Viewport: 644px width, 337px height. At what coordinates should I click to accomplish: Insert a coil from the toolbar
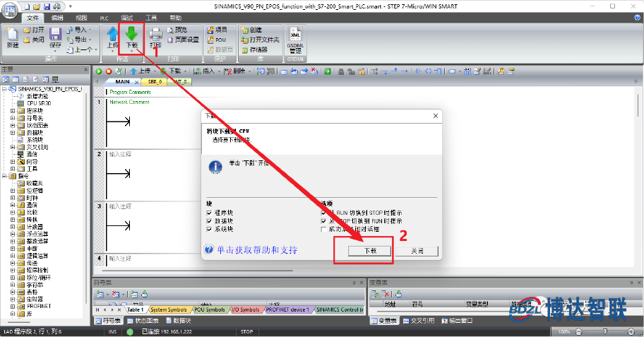(x=428, y=71)
